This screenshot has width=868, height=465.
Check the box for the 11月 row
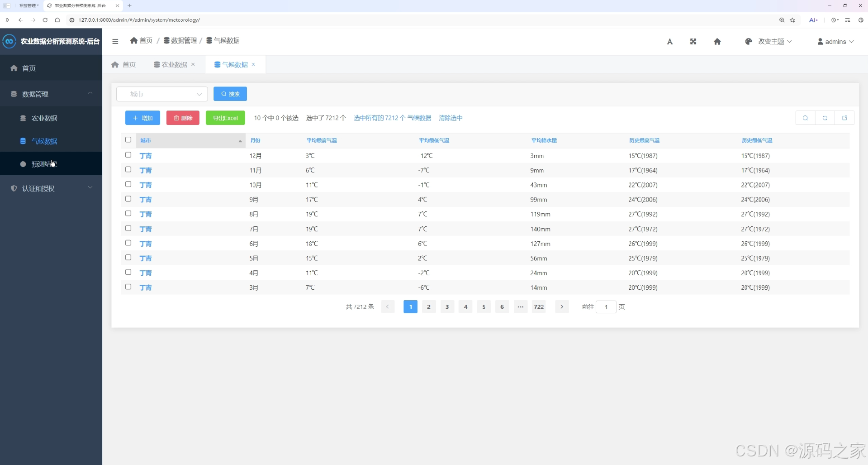(x=128, y=169)
